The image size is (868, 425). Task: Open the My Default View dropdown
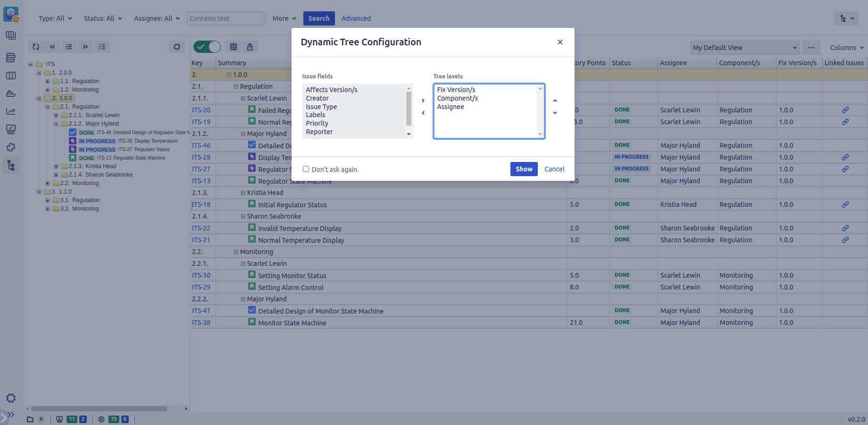tap(745, 48)
